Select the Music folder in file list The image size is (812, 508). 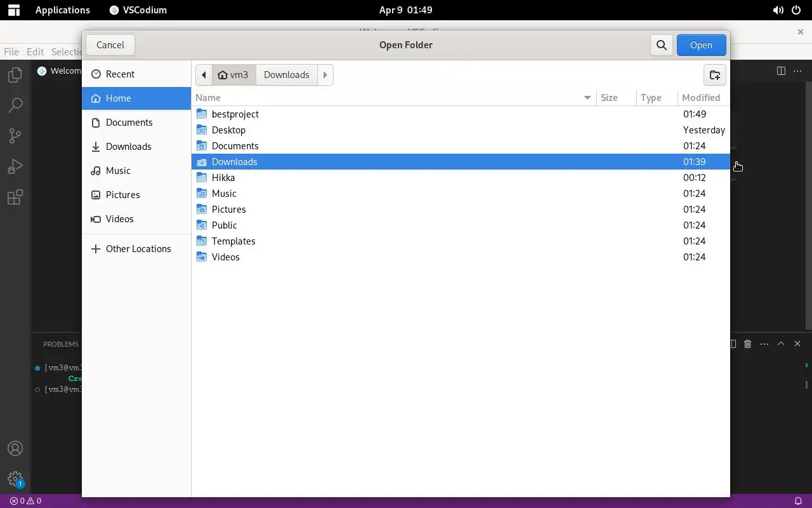(461, 194)
